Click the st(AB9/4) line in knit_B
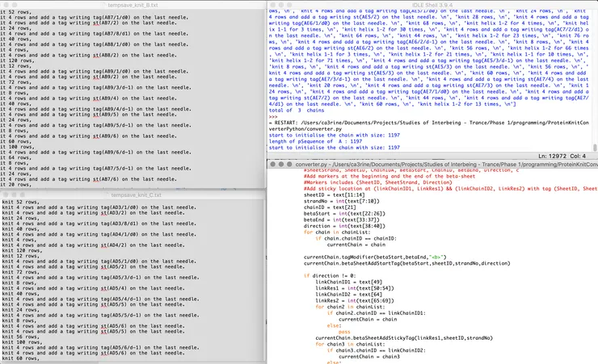 (x=88, y=98)
